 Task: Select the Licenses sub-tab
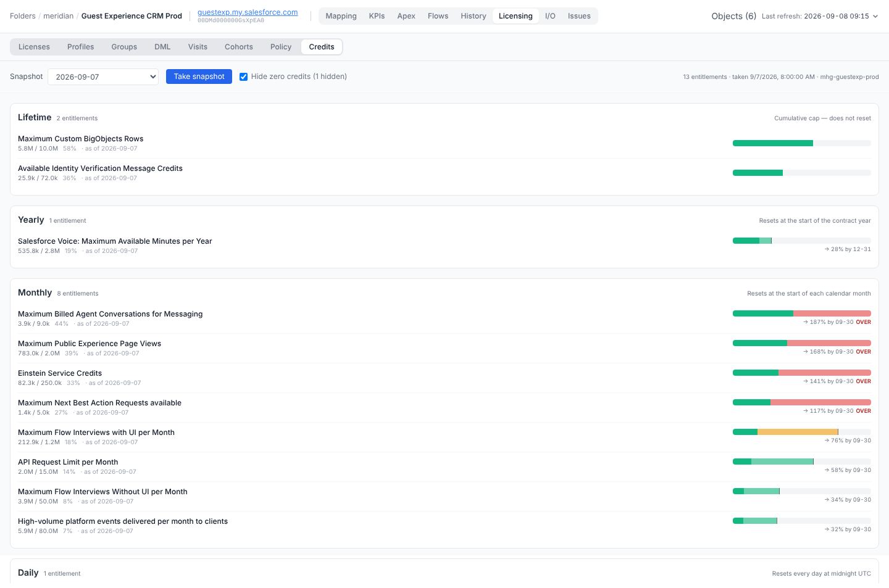34,47
